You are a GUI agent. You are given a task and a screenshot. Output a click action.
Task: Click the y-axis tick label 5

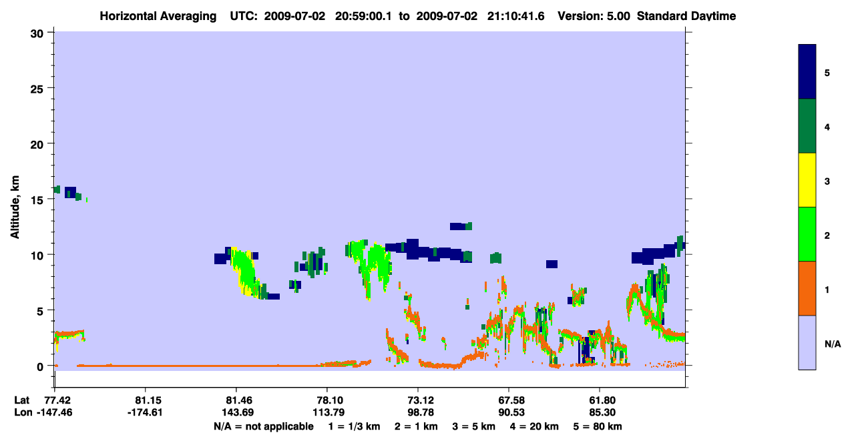41,310
